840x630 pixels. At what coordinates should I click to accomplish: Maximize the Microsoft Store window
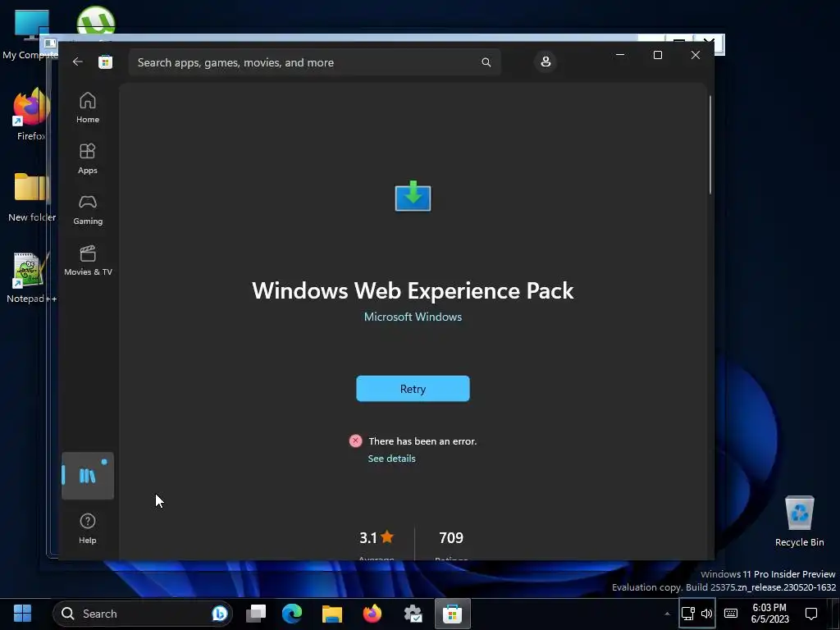click(x=658, y=55)
